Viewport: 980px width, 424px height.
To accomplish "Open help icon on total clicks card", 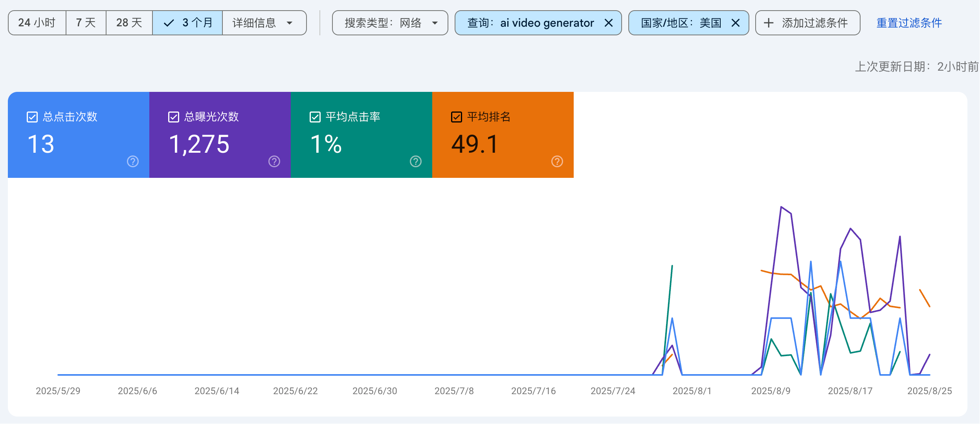I will 133,161.
